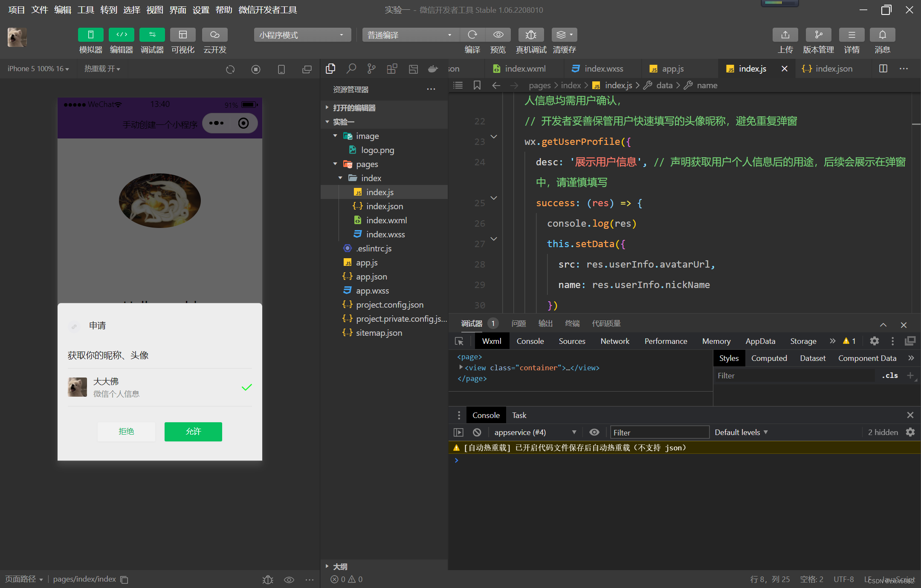
Task: Open version management (版本管理) icon
Action: 818,35
